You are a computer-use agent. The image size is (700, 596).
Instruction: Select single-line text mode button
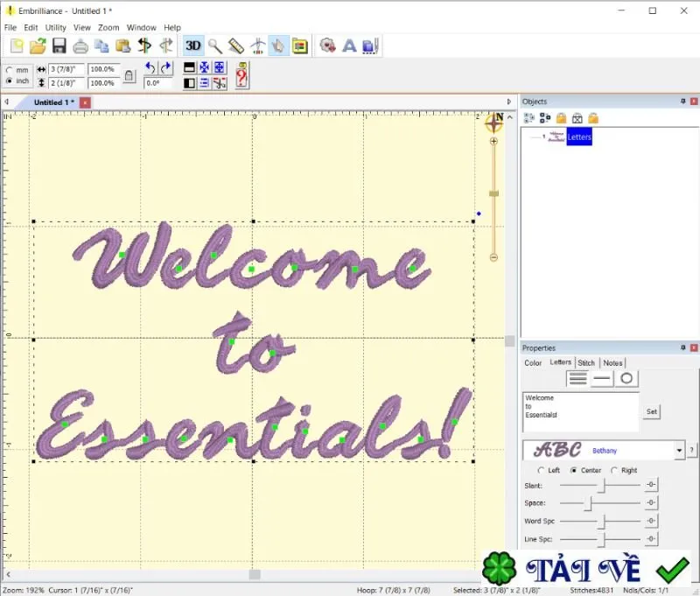click(602, 379)
